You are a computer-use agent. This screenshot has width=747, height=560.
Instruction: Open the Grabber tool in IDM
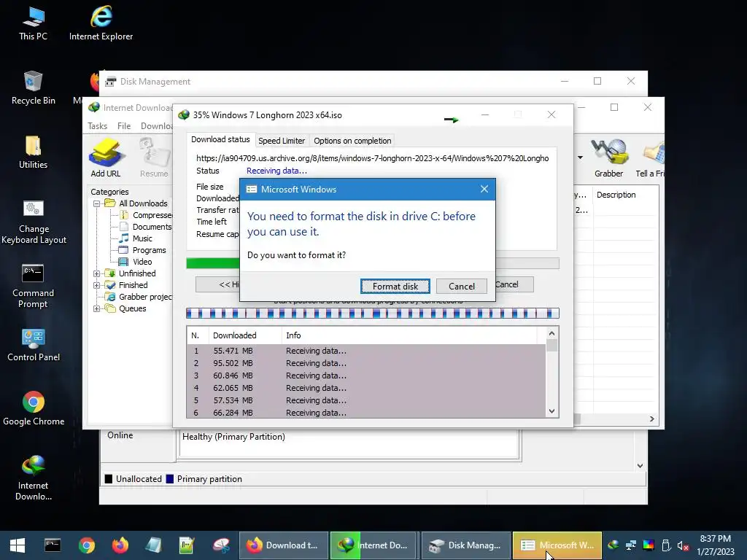pos(608,157)
